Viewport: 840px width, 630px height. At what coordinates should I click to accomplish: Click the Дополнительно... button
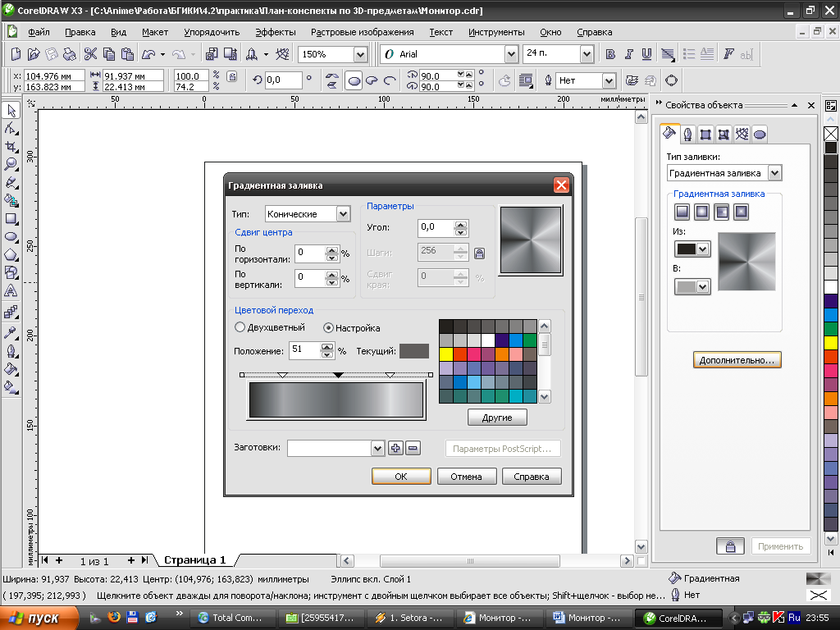point(737,360)
